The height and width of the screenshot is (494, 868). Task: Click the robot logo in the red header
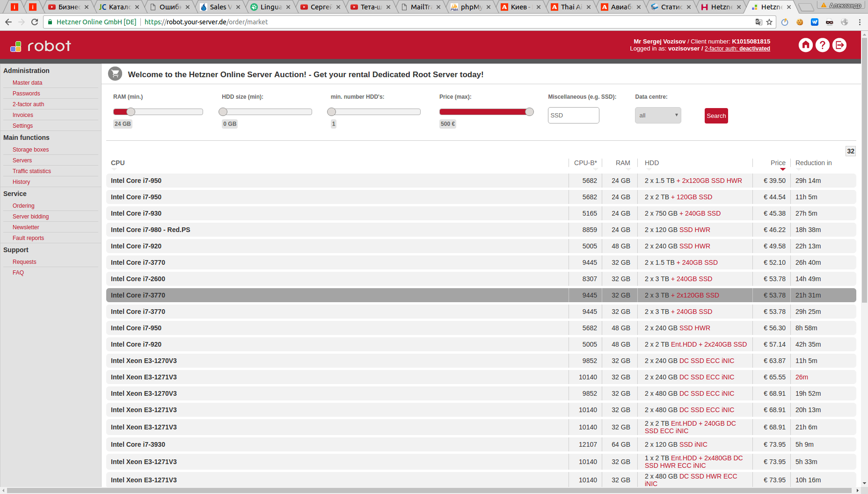[x=41, y=46]
